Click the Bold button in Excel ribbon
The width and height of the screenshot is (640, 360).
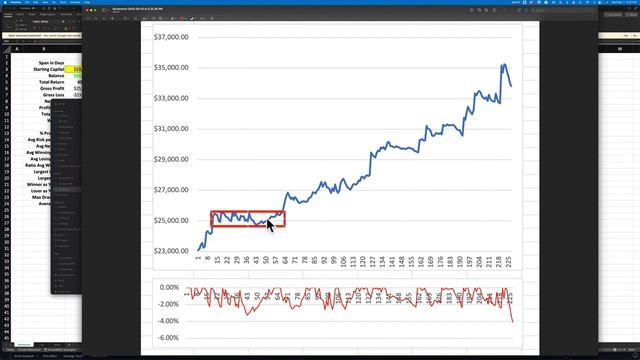33,28
